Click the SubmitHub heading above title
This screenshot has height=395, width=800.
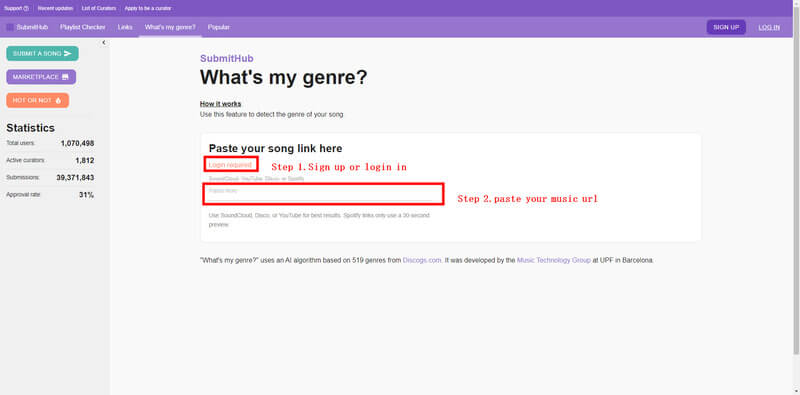(x=227, y=59)
